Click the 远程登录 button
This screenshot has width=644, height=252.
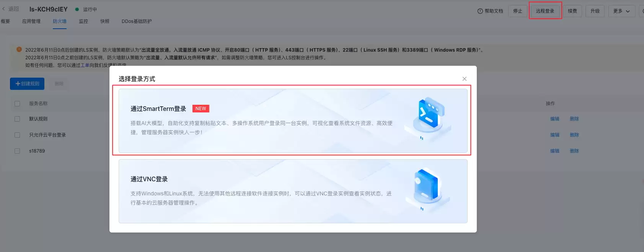pyautogui.click(x=545, y=11)
